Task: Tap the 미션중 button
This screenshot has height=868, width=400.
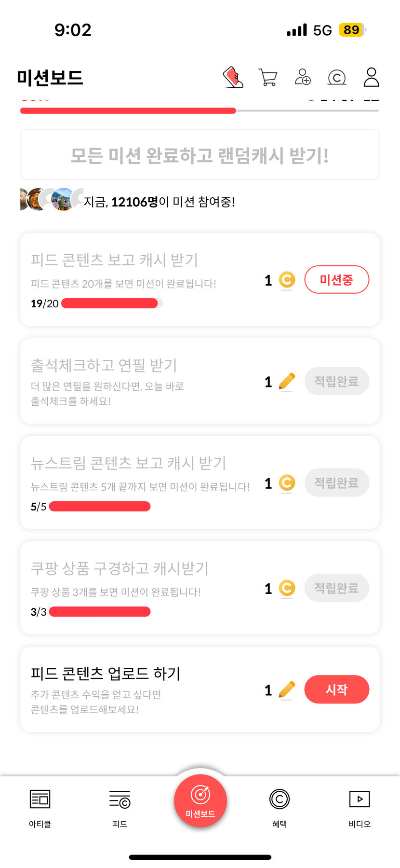Action: [336, 280]
